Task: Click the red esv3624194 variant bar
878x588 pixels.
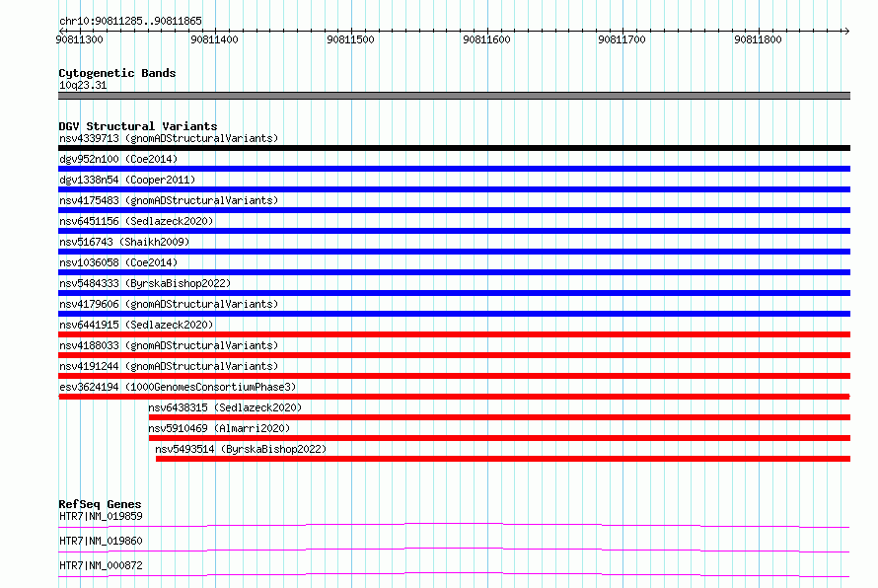Action: (x=454, y=397)
